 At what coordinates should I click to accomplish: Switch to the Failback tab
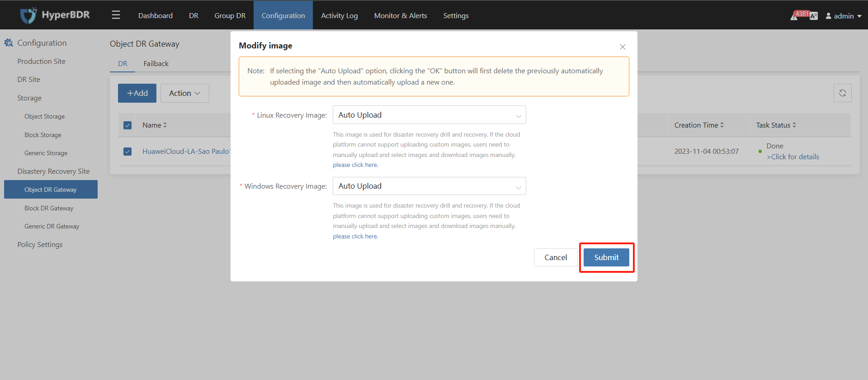point(156,63)
